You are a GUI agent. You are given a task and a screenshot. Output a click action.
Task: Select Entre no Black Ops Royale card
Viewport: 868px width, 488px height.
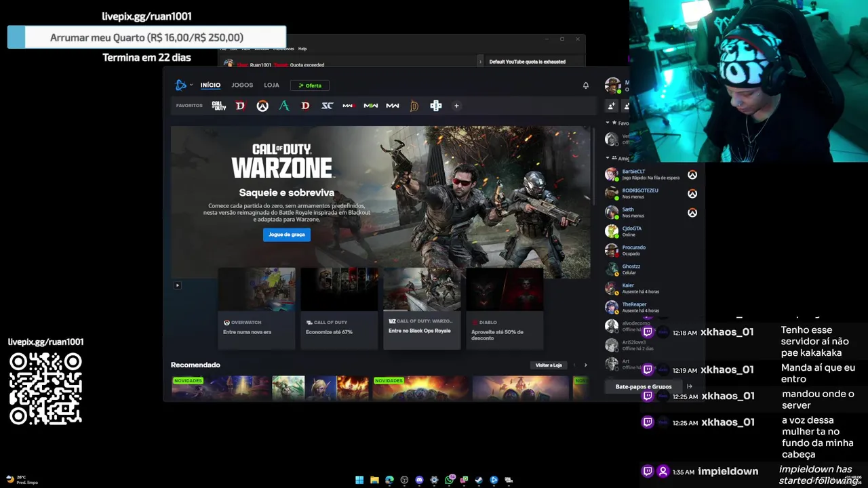click(422, 308)
